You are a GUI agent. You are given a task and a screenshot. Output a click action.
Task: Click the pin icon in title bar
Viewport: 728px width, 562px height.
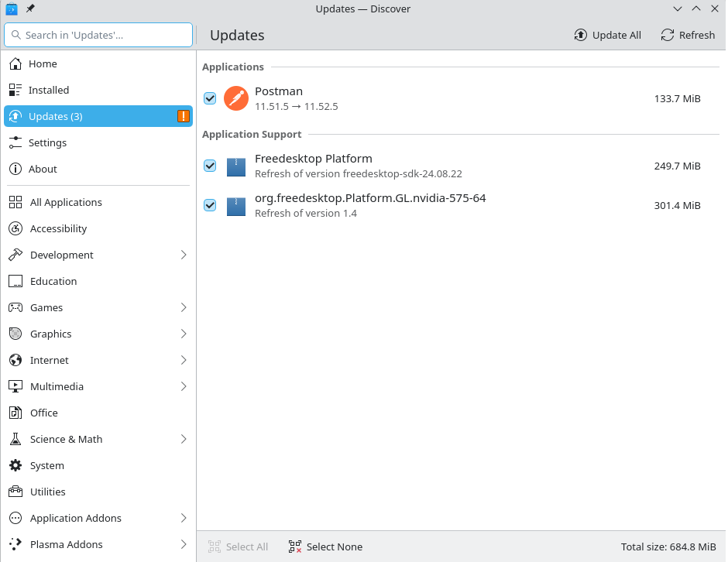point(30,9)
